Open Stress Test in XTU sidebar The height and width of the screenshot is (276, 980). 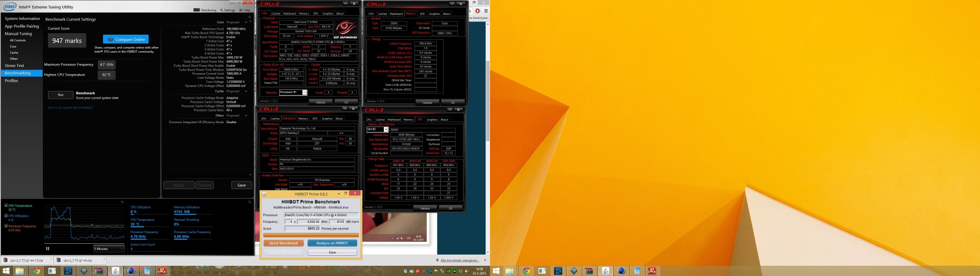pos(14,65)
